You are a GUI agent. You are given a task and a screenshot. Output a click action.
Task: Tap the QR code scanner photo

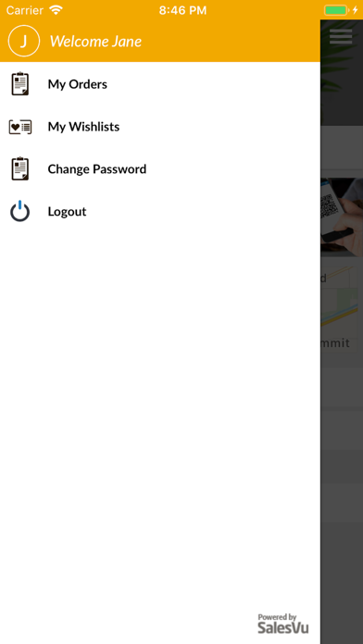(x=342, y=217)
